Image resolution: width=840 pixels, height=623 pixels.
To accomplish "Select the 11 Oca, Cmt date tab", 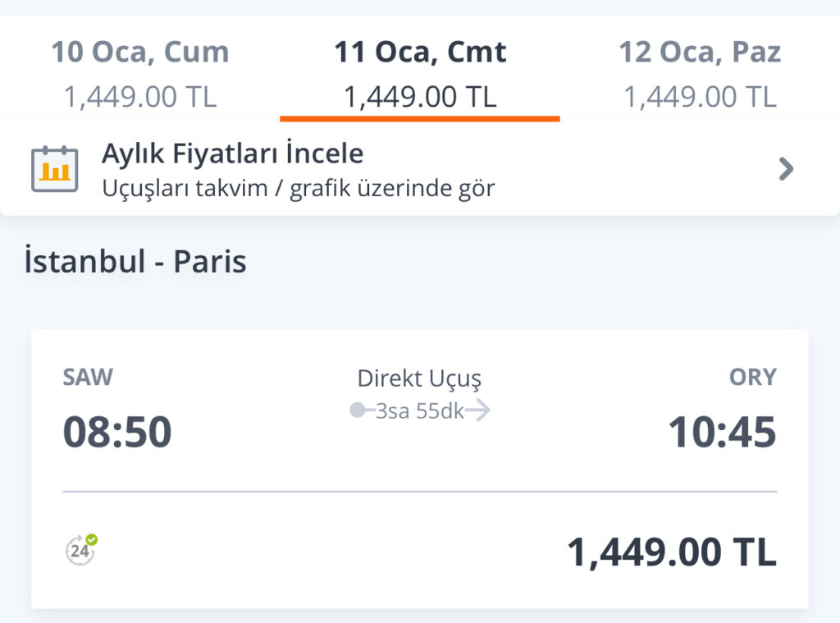I will pos(420,53).
